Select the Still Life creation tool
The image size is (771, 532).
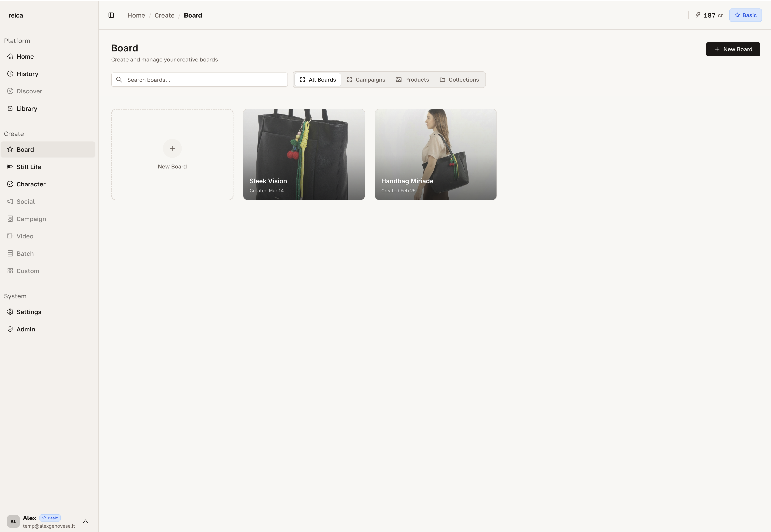(29, 167)
